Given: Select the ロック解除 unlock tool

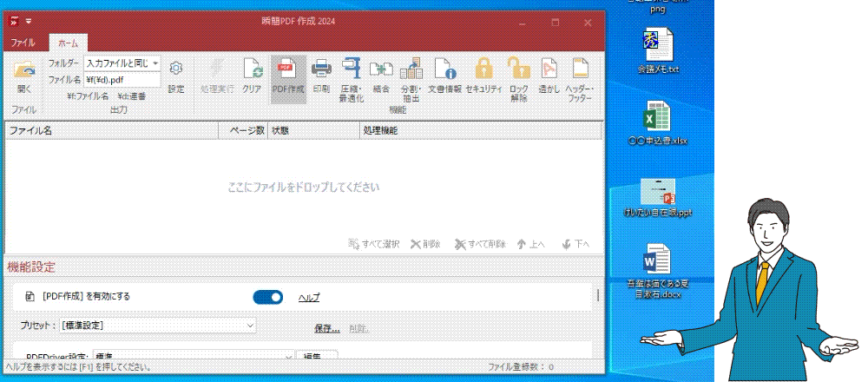Looking at the screenshot, I should (519, 80).
